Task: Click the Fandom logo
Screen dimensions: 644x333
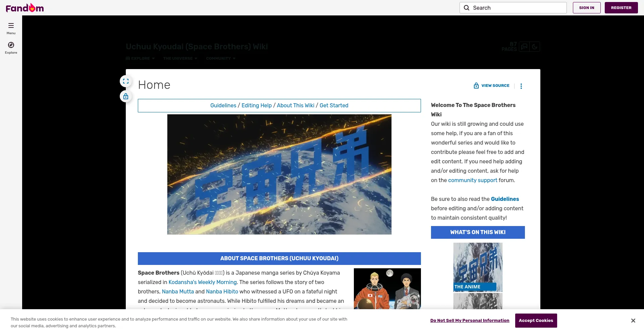Action: pyautogui.click(x=25, y=8)
